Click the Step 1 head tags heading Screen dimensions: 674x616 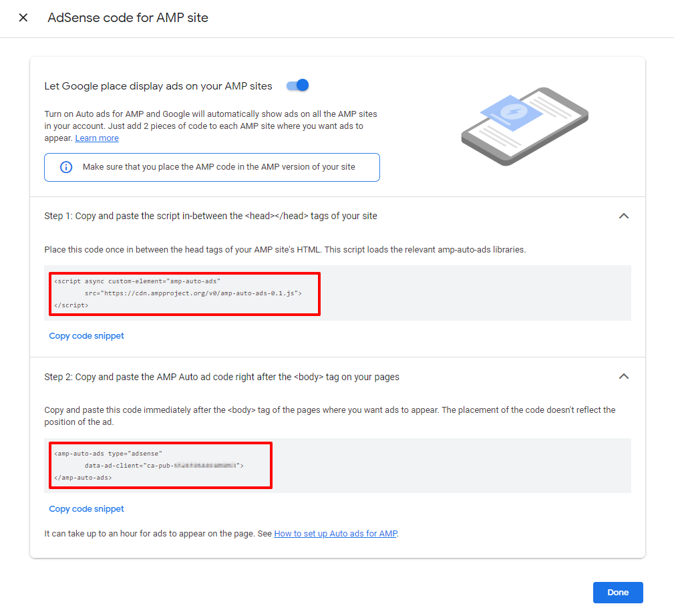[x=211, y=216]
